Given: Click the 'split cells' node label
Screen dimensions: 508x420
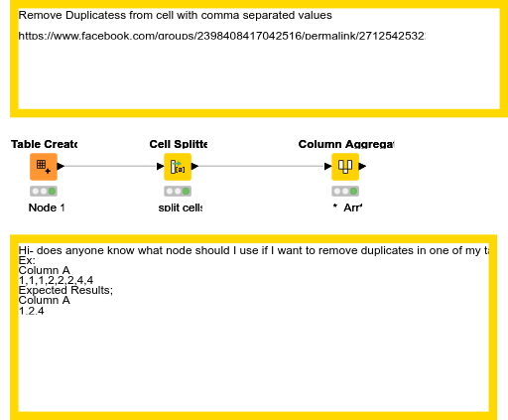Looking at the screenshot, I should [x=181, y=208].
